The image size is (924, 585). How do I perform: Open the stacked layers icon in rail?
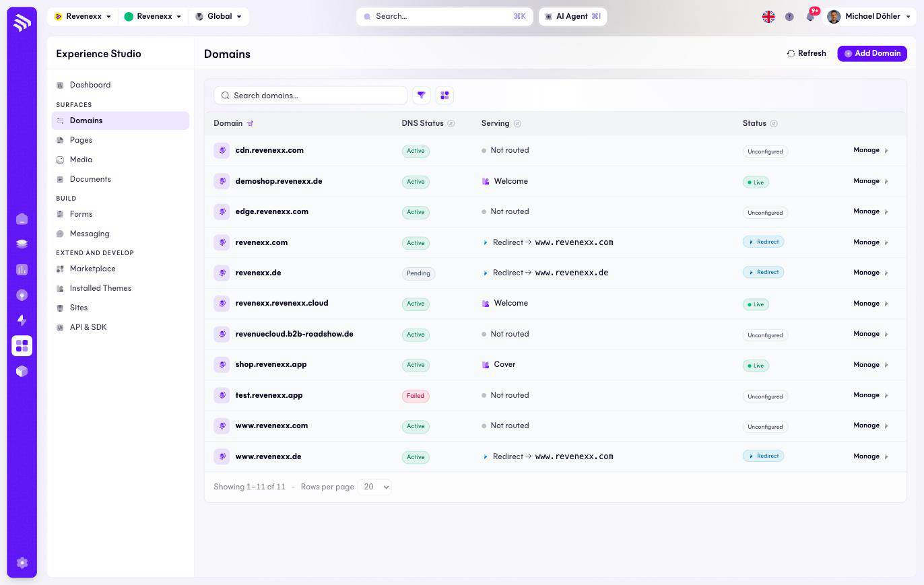click(x=22, y=244)
